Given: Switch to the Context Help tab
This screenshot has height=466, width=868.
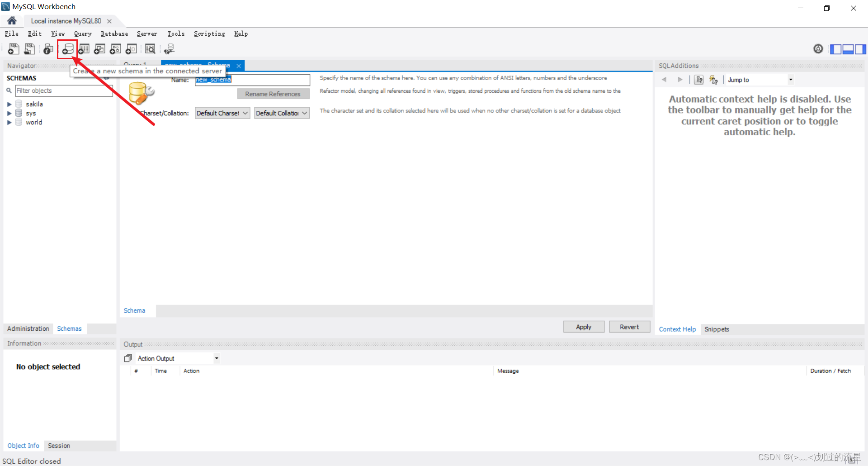Looking at the screenshot, I should [x=677, y=329].
